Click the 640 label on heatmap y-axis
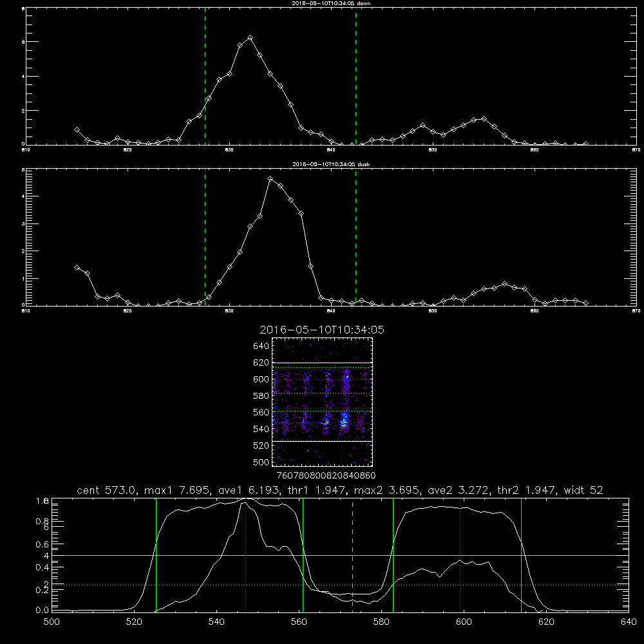The height and width of the screenshot is (644, 644). point(261,346)
